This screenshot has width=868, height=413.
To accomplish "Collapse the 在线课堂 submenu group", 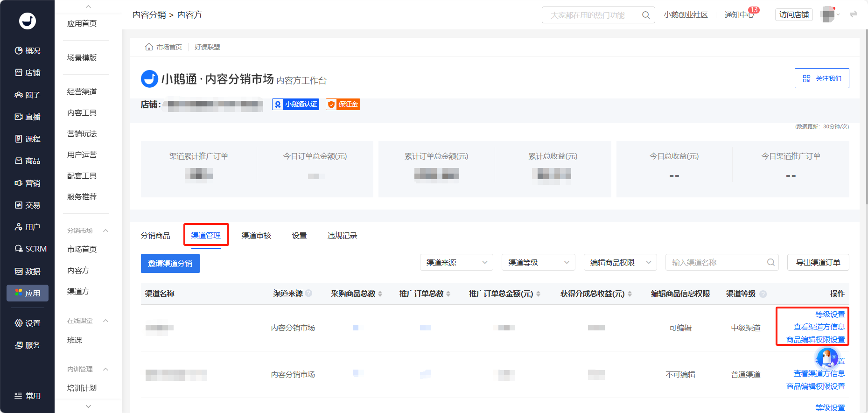I will (x=105, y=321).
